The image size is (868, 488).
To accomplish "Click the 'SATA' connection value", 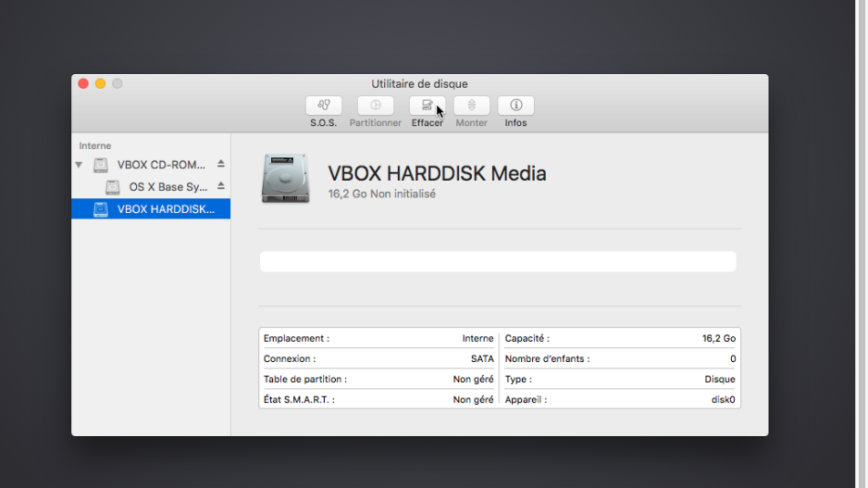I will 482,358.
